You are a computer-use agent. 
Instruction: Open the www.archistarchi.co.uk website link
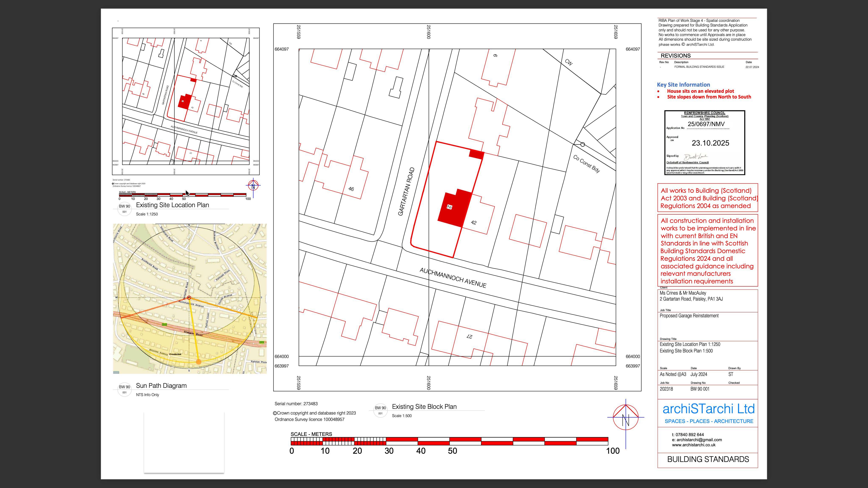tap(693, 445)
